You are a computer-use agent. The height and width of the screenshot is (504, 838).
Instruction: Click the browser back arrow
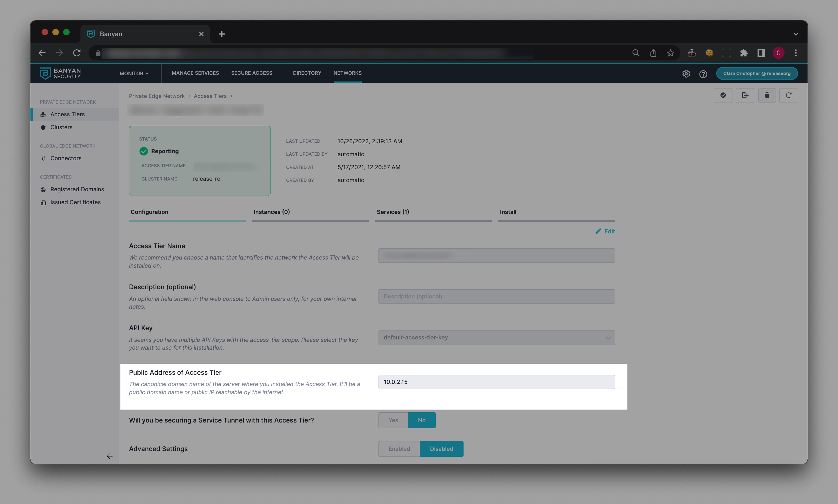tap(42, 53)
